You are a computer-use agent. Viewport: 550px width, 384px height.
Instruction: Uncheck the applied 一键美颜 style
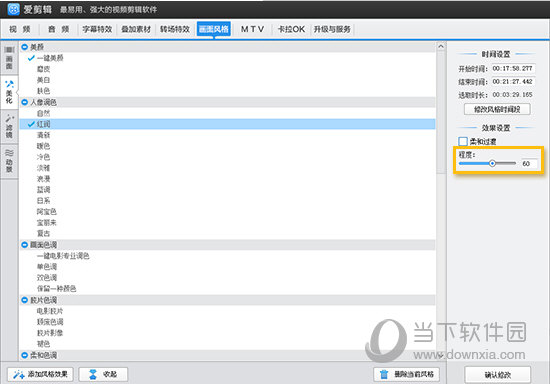pyautogui.click(x=31, y=58)
